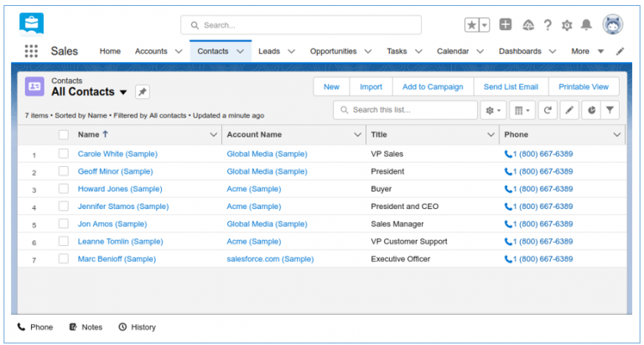Refresh the contacts list

pos(548,110)
